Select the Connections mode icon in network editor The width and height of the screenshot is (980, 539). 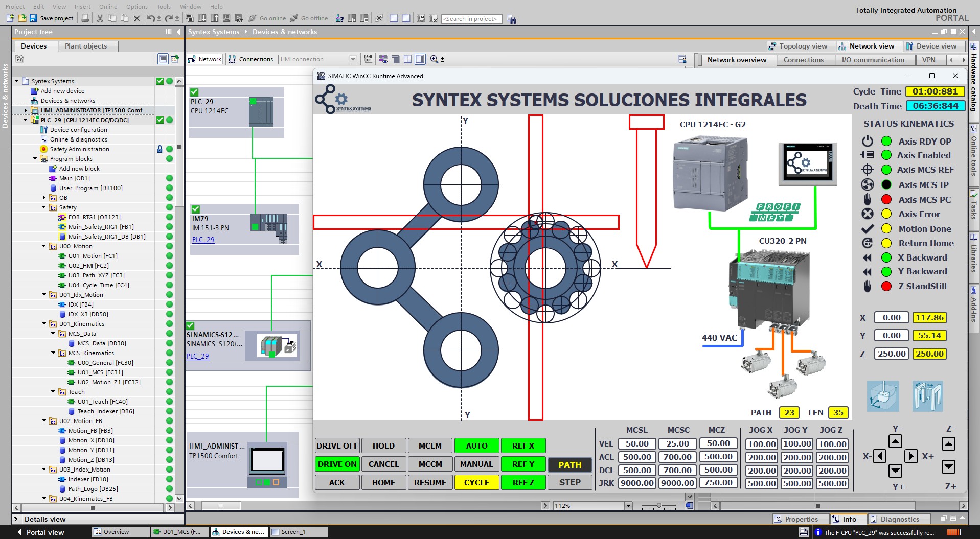pyautogui.click(x=231, y=59)
